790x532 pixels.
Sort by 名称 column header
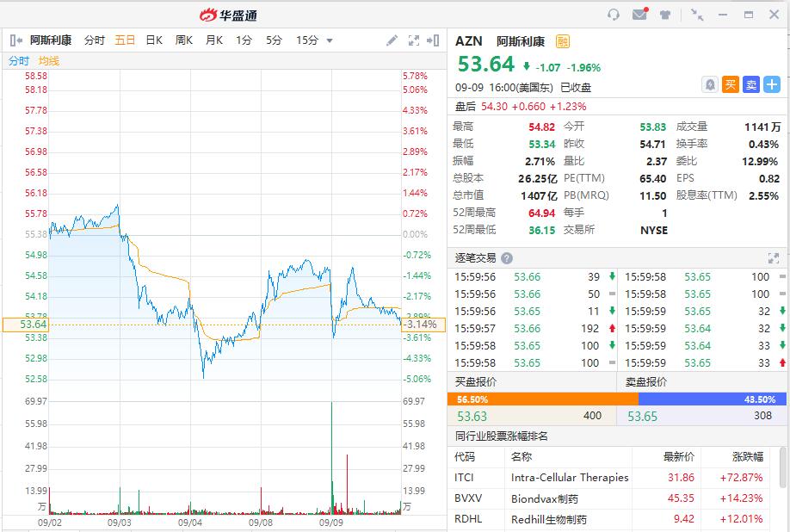[x=521, y=457]
